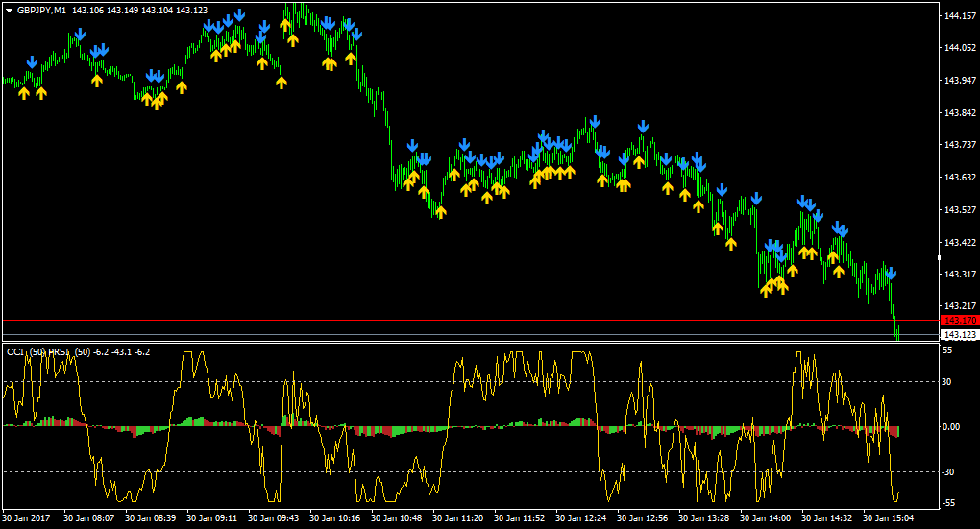
Task: Click the GBPJPY,M1 chart symbol title
Action: [x=42, y=10]
